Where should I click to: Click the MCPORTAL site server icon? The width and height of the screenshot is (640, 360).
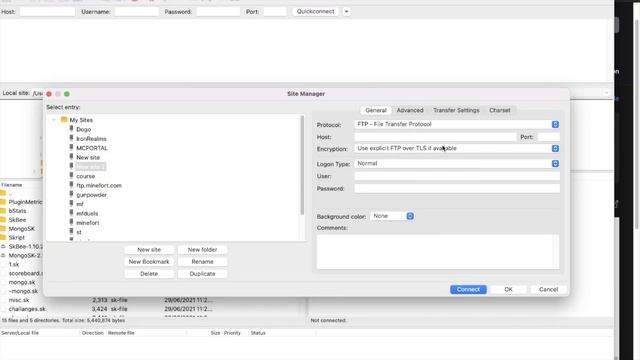coord(71,148)
